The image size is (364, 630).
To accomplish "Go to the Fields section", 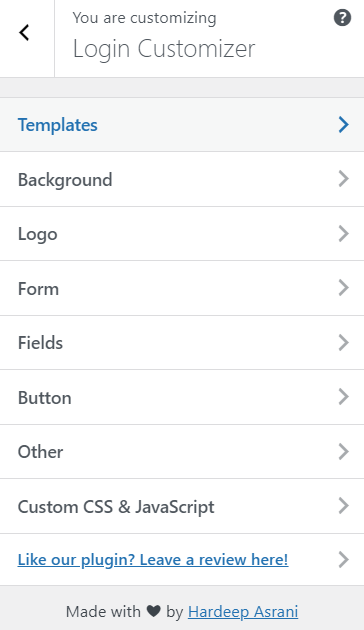I will [x=182, y=343].
